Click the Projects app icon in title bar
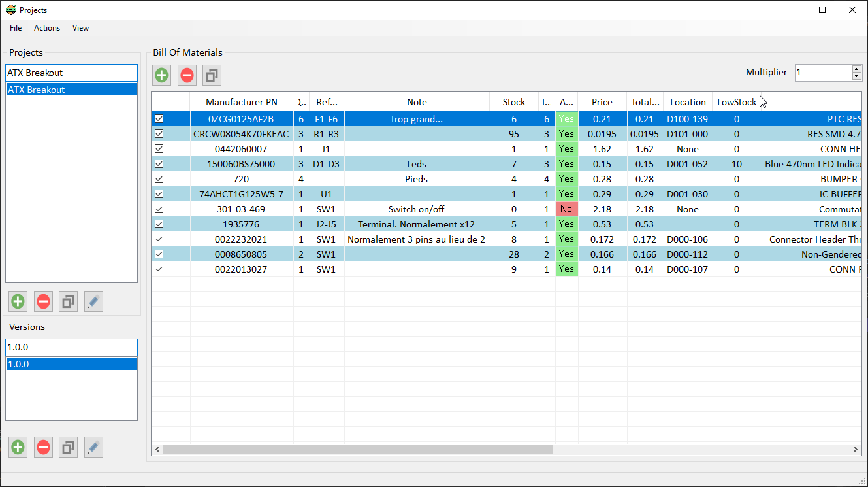 [x=11, y=10]
